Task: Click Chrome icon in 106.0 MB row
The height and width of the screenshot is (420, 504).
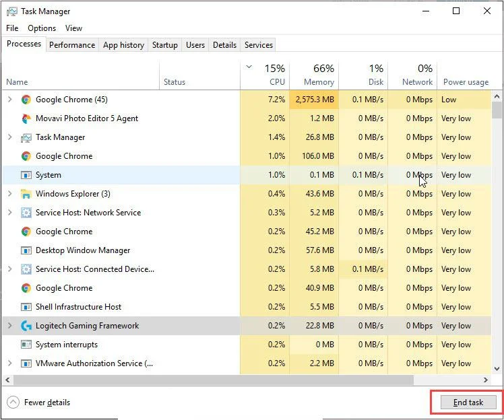Action: point(26,156)
